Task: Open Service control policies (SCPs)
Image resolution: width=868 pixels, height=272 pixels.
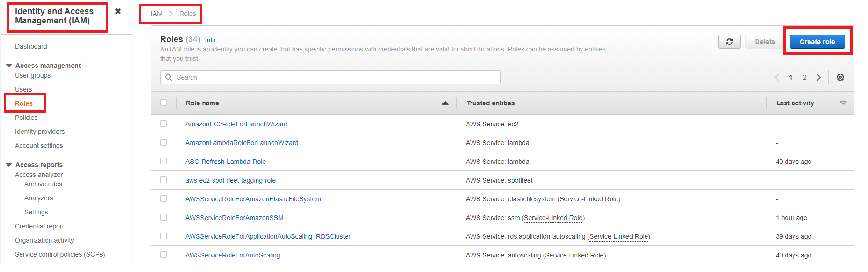Action: [60, 254]
